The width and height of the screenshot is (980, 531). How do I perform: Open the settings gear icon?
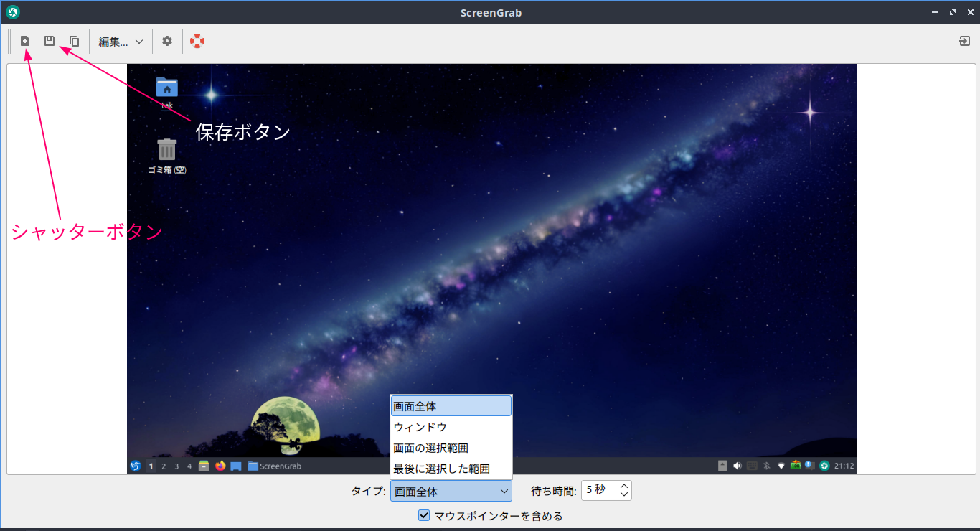tap(167, 42)
